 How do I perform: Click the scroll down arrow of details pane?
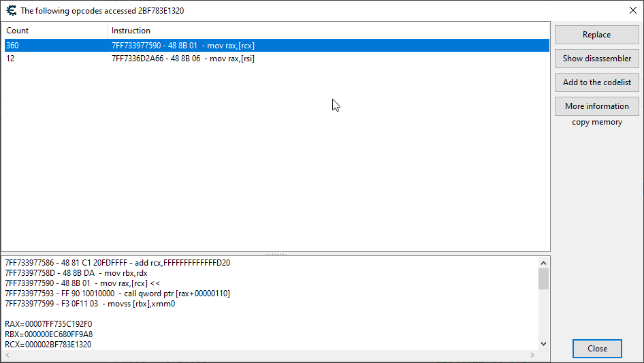pyautogui.click(x=543, y=344)
